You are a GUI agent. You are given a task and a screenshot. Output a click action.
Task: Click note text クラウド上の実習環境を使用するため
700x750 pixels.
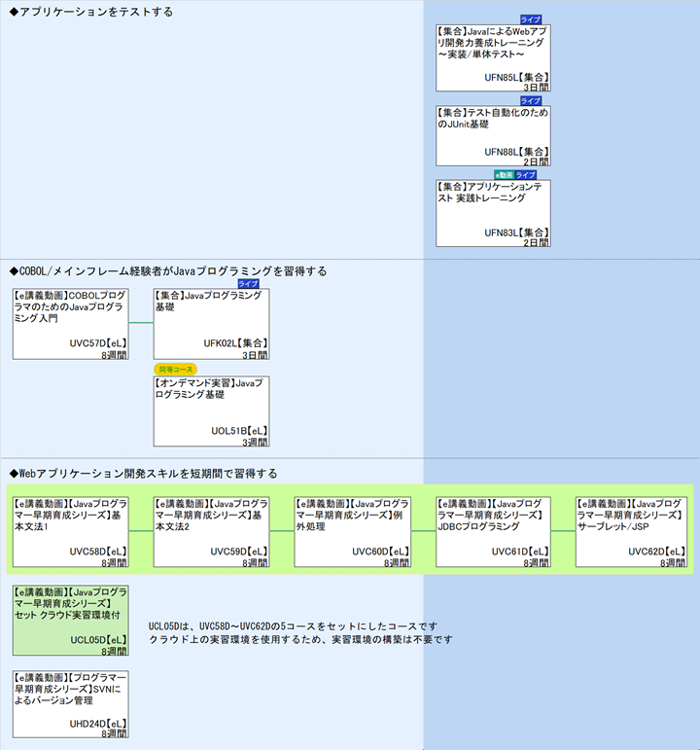click(x=300, y=639)
